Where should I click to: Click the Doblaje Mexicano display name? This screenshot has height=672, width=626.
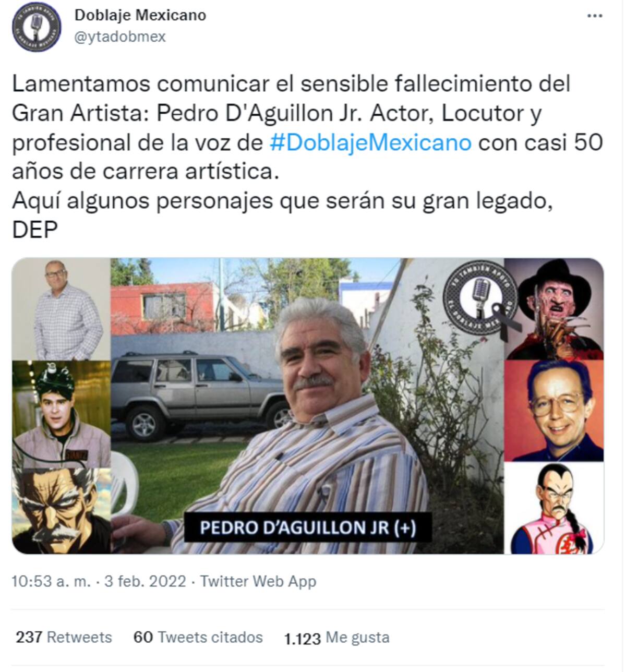tap(140, 15)
